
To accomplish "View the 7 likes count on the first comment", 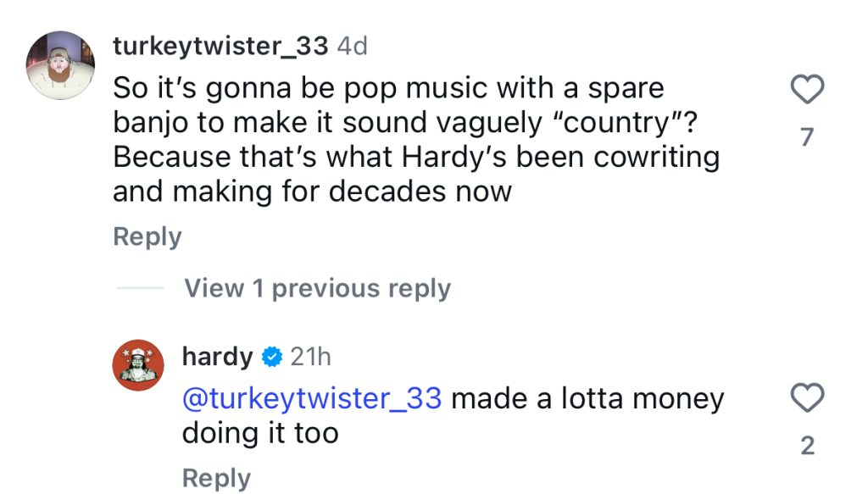I will pyautogui.click(x=807, y=137).
